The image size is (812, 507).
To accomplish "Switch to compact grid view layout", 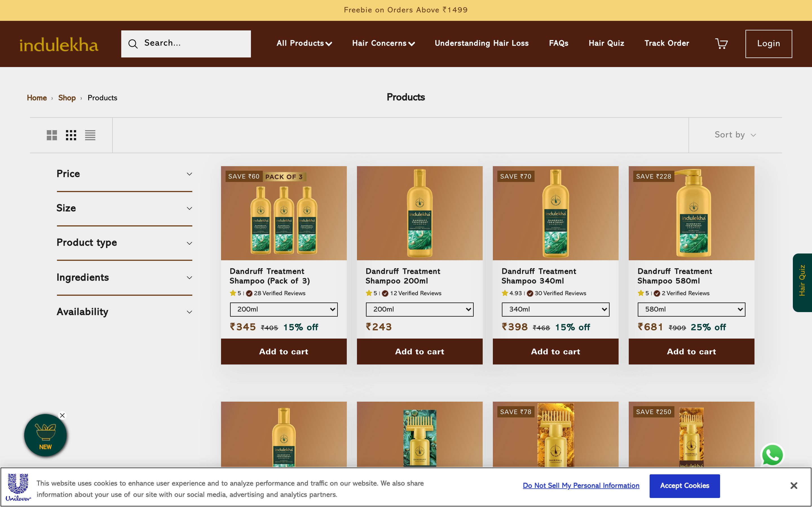I will pos(71,135).
